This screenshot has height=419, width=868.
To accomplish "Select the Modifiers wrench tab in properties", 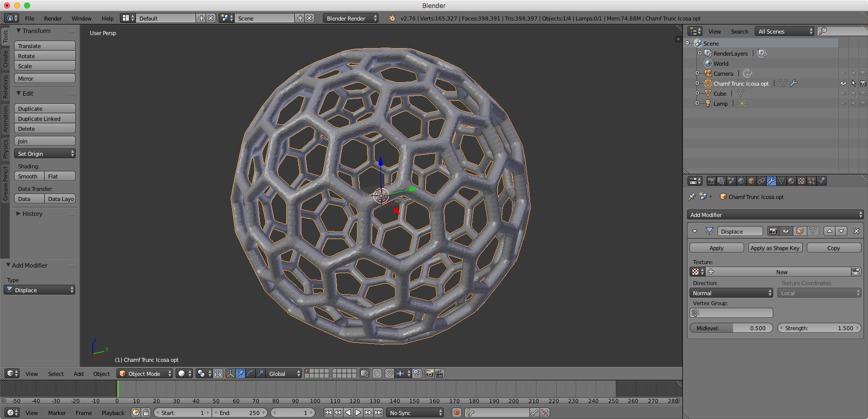I will [x=771, y=181].
